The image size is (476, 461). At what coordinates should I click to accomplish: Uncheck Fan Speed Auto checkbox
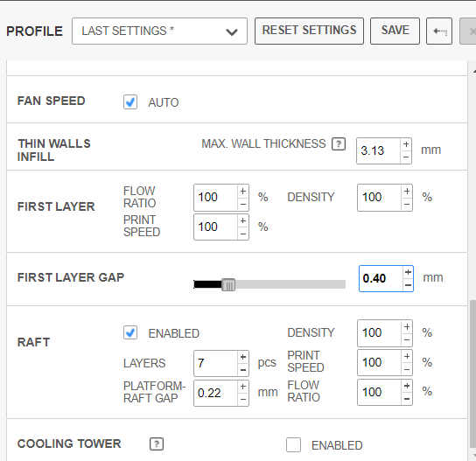(130, 101)
